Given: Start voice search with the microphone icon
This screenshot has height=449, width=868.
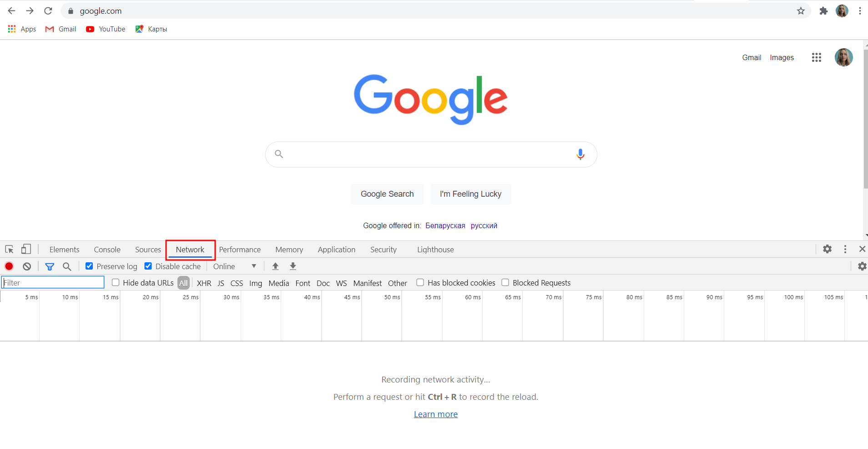Looking at the screenshot, I should 580,154.
